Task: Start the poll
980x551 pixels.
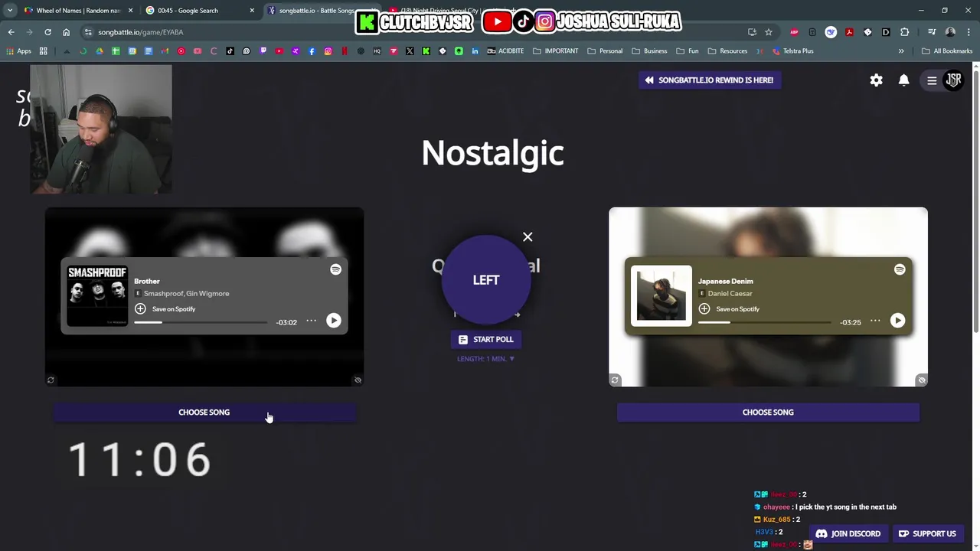Action: pos(486,339)
